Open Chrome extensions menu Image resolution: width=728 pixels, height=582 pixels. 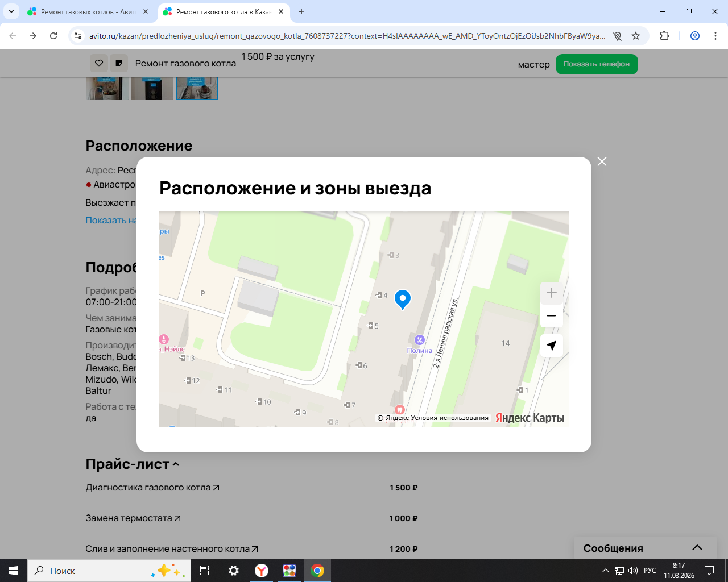click(664, 36)
